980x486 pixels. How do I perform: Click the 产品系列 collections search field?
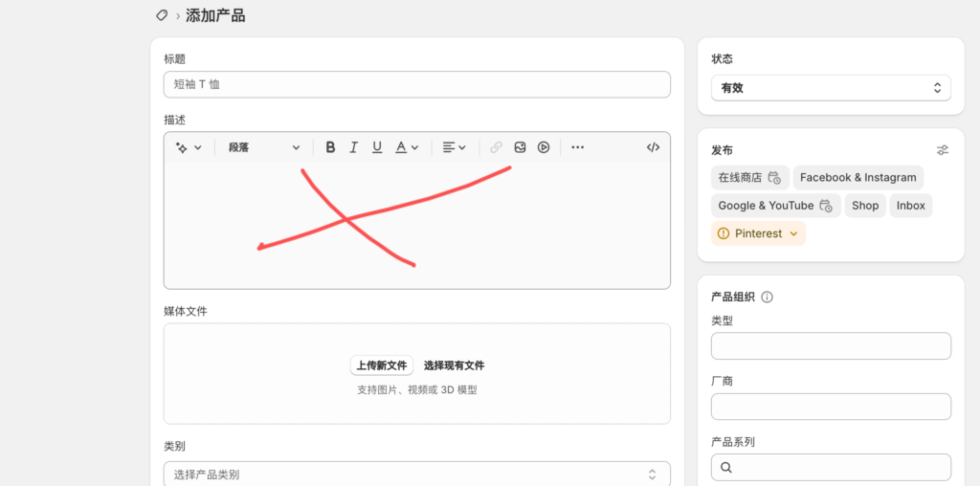(832, 467)
